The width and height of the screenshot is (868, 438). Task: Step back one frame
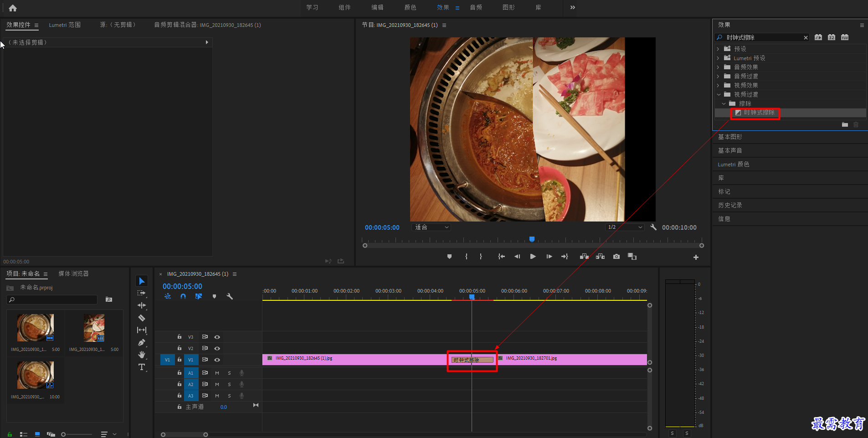click(x=517, y=257)
